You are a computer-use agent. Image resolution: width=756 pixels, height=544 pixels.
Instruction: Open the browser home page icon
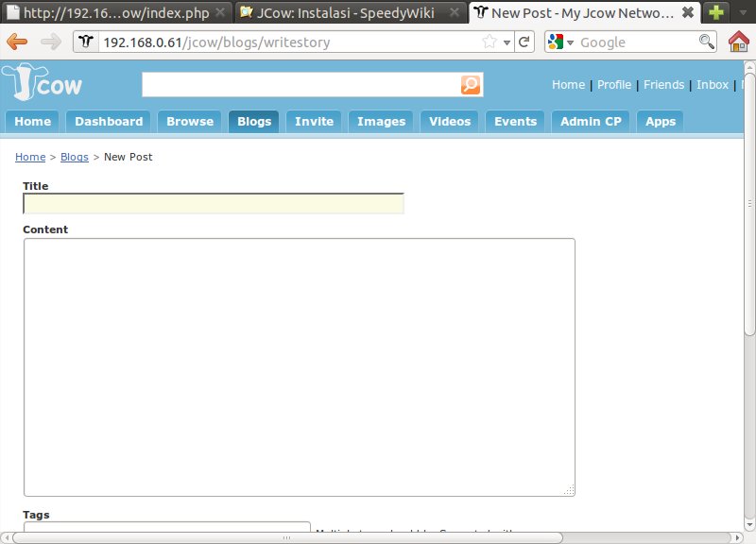739,42
